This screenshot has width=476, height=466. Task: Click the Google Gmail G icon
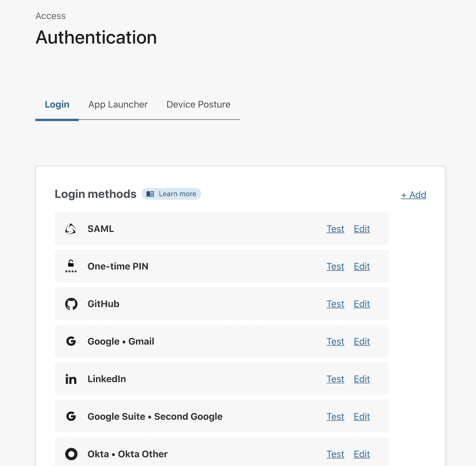[71, 341]
